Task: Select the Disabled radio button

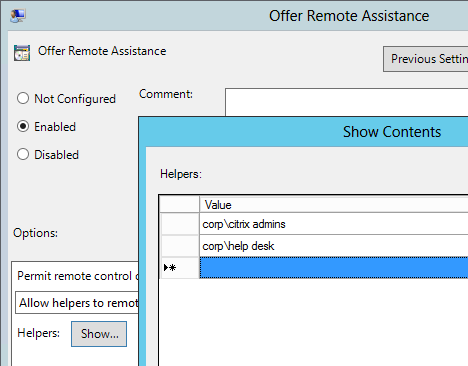Action: click(23, 154)
